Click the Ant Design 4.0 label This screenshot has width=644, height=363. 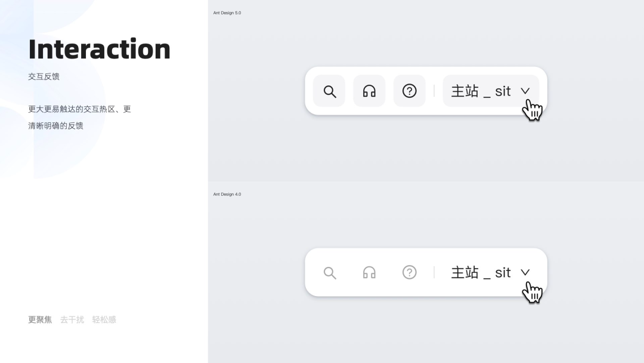[227, 194]
